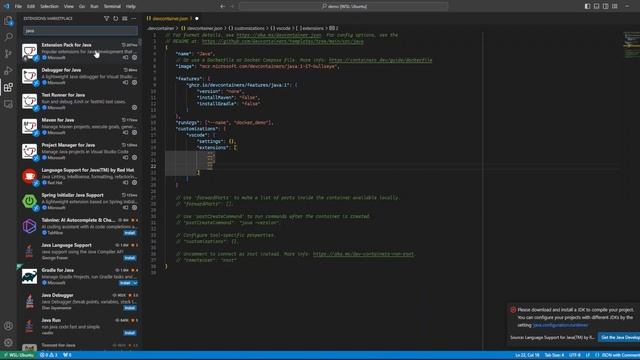The width and height of the screenshot is (640, 360).
Task: Toggle auto update for Debugger for Java
Action: click(125, 82)
